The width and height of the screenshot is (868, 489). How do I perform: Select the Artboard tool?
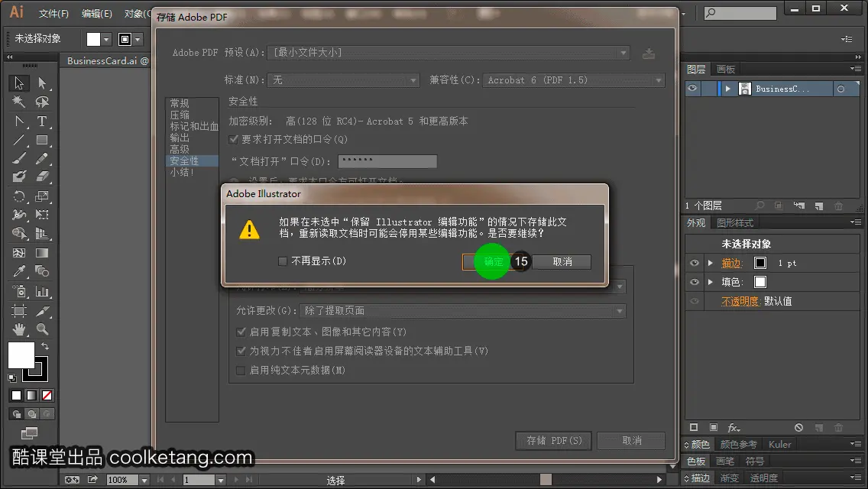[x=19, y=311]
